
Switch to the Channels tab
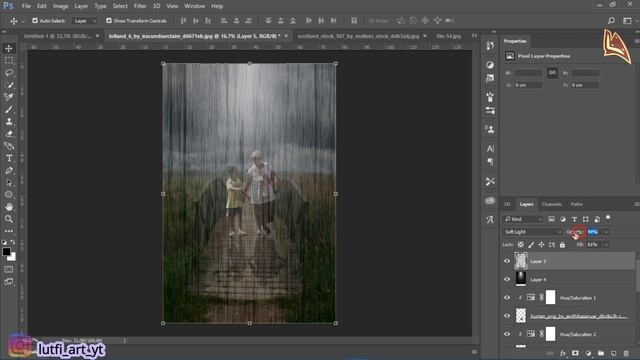coord(552,204)
